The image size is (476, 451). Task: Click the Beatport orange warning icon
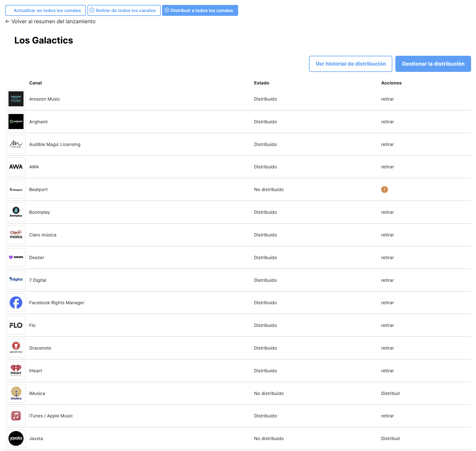(x=384, y=189)
